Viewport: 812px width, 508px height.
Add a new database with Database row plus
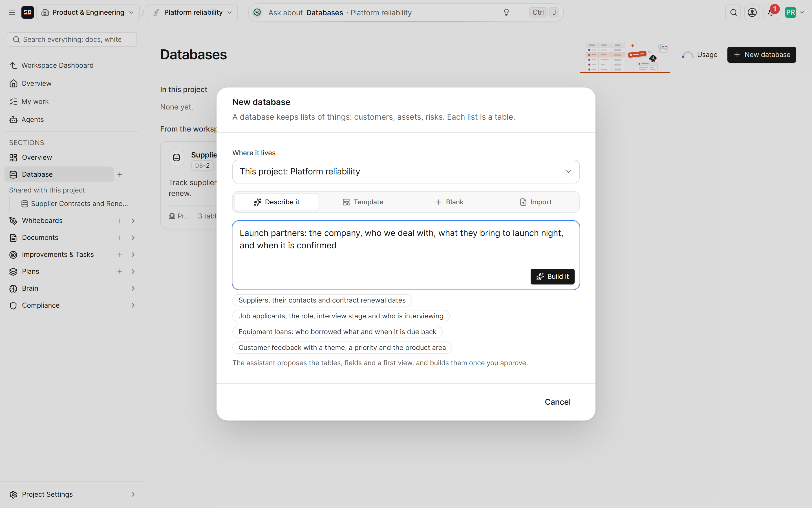[120, 174]
